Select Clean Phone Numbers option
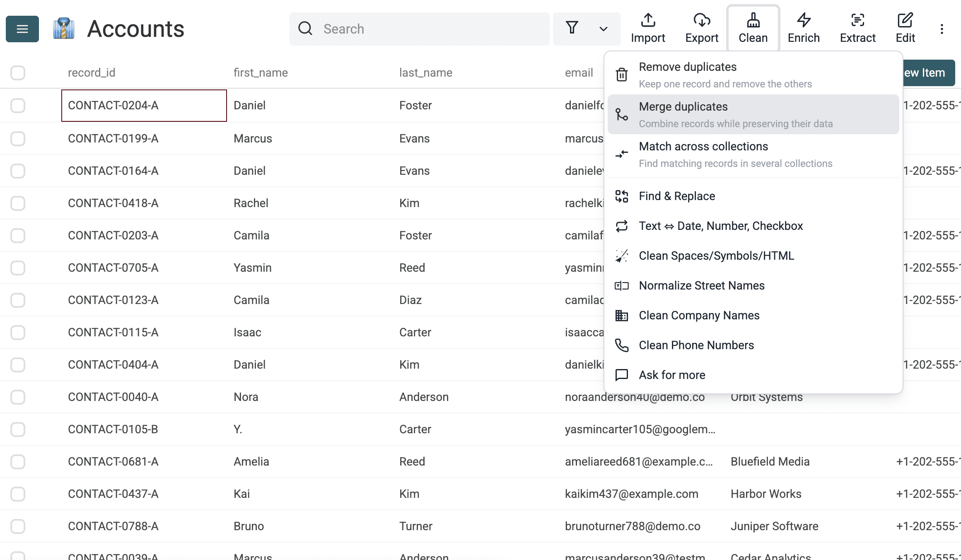 (x=753, y=345)
